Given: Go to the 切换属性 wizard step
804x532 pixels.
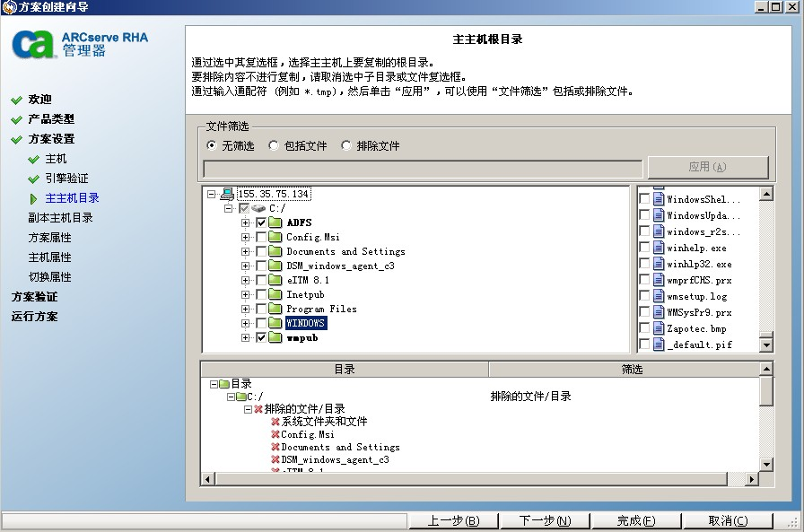Looking at the screenshot, I should (x=49, y=276).
